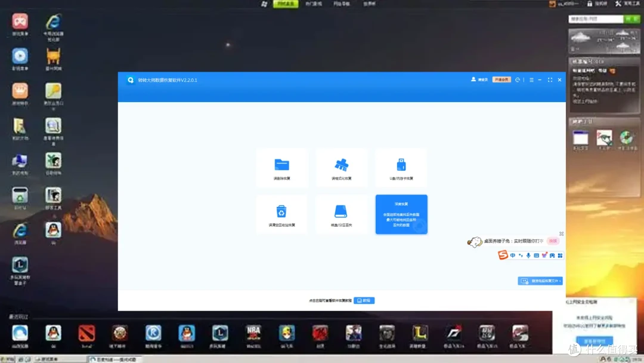The width and height of the screenshot is (644, 363).
Task: Select the third top navigation tab
Action: click(x=342, y=4)
